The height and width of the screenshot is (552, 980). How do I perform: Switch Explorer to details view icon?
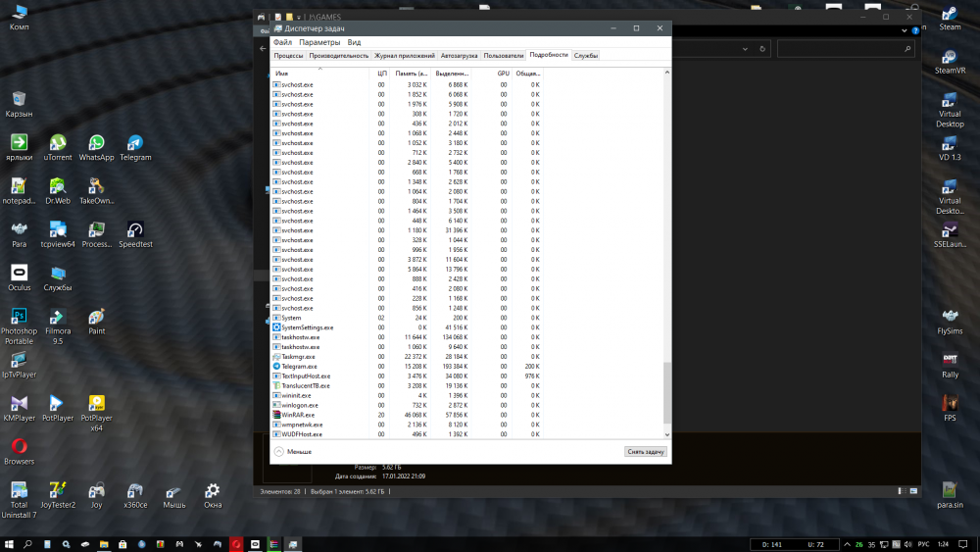902,491
